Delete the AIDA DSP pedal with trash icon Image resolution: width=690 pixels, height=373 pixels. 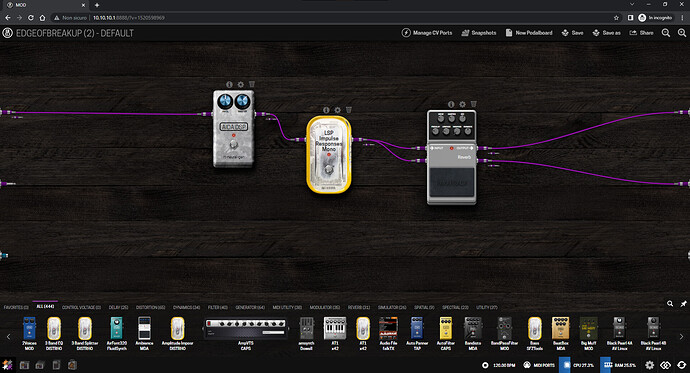(252, 84)
